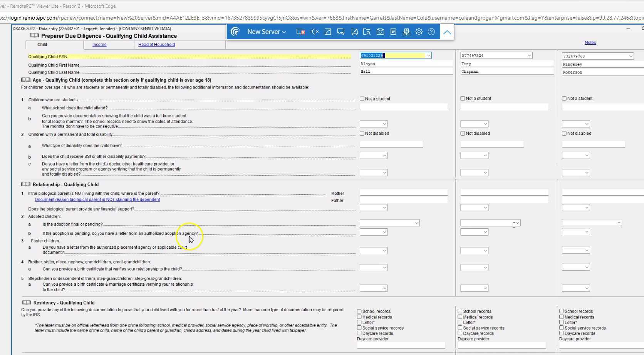Expand the New Server dropdown
The image size is (644, 355).
click(267, 32)
